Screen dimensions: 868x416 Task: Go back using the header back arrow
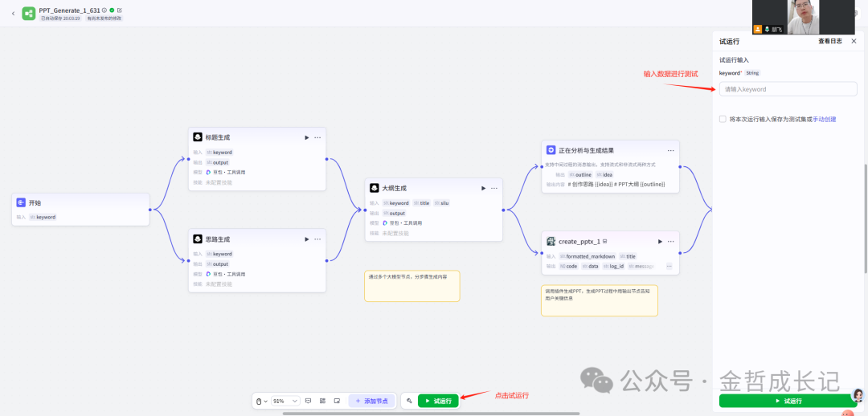(x=14, y=14)
